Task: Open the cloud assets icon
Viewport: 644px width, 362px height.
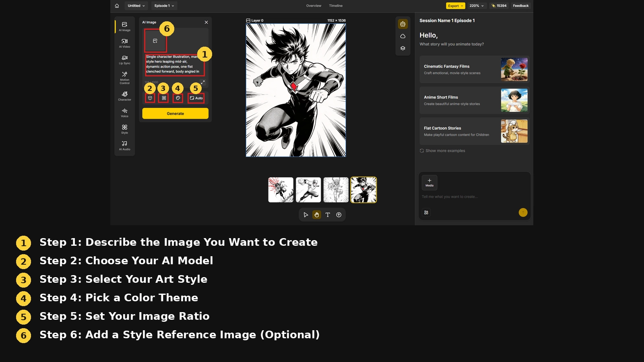Action: (x=402, y=36)
